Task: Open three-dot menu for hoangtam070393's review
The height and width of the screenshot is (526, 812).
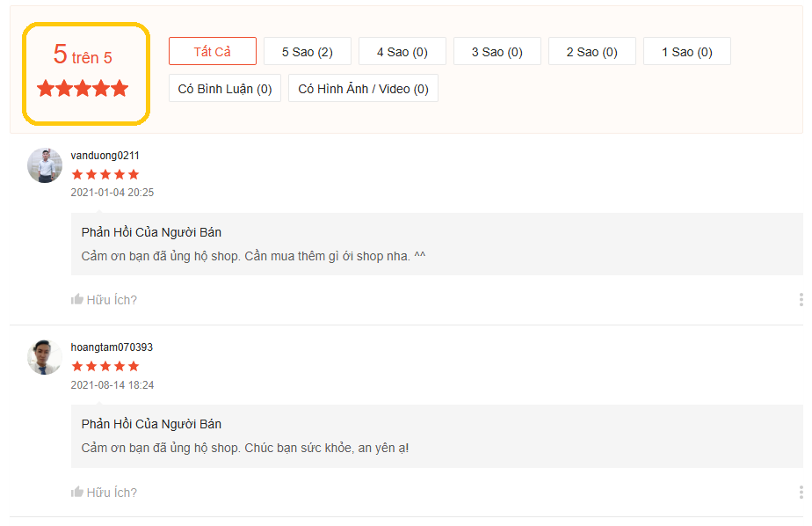Action: click(801, 492)
